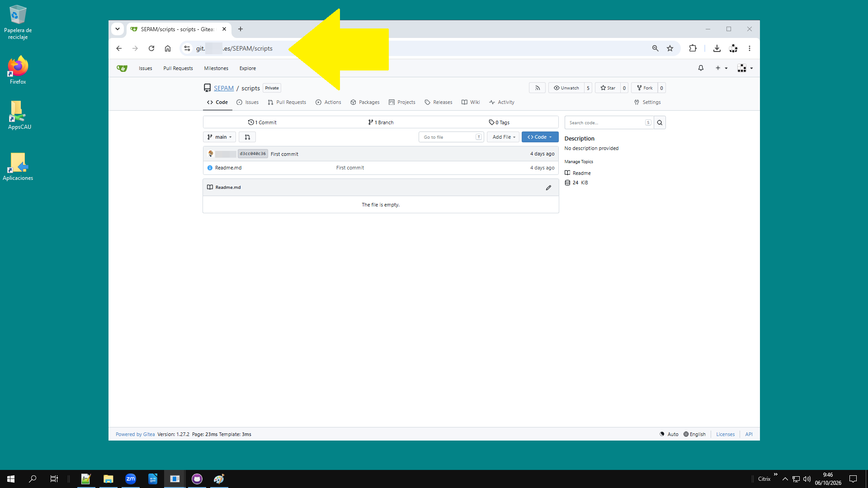Switch to the Actions tab
Screen dimensions: 868x488
(x=328, y=103)
